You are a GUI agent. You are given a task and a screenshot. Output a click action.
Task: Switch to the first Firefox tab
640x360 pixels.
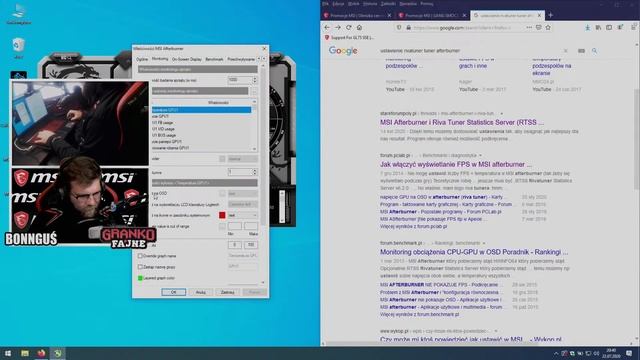tap(357, 15)
